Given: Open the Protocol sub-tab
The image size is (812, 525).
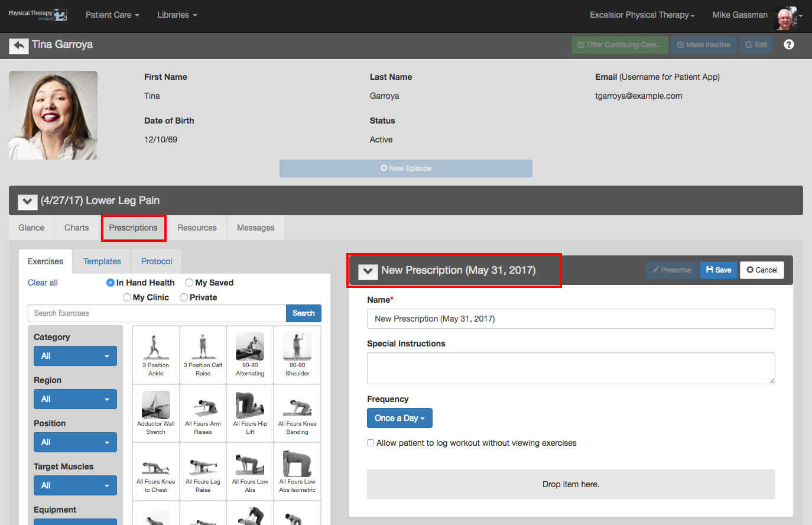Looking at the screenshot, I should [x=157, y=261].
